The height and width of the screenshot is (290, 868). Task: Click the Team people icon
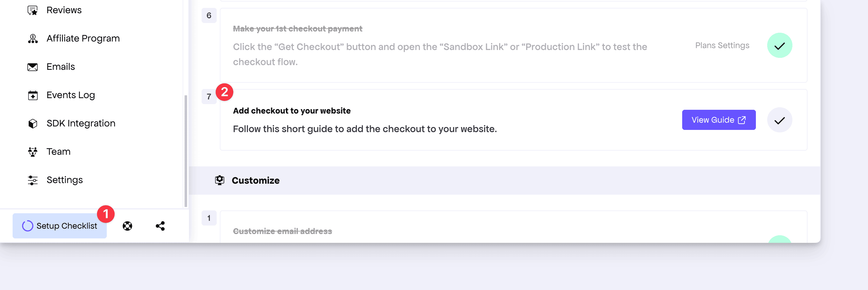(x=32, y=152)
